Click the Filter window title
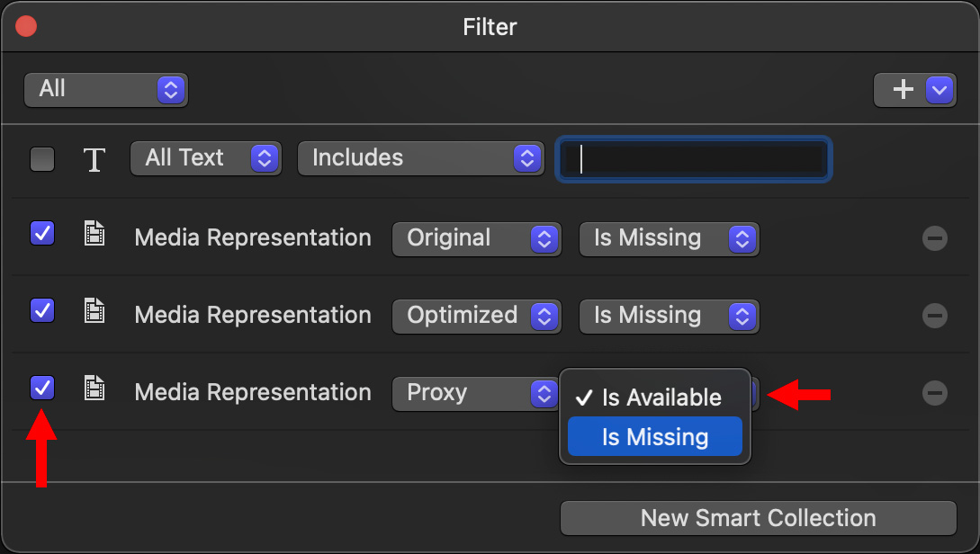This screenshot has height=554, width=980. 490,27
